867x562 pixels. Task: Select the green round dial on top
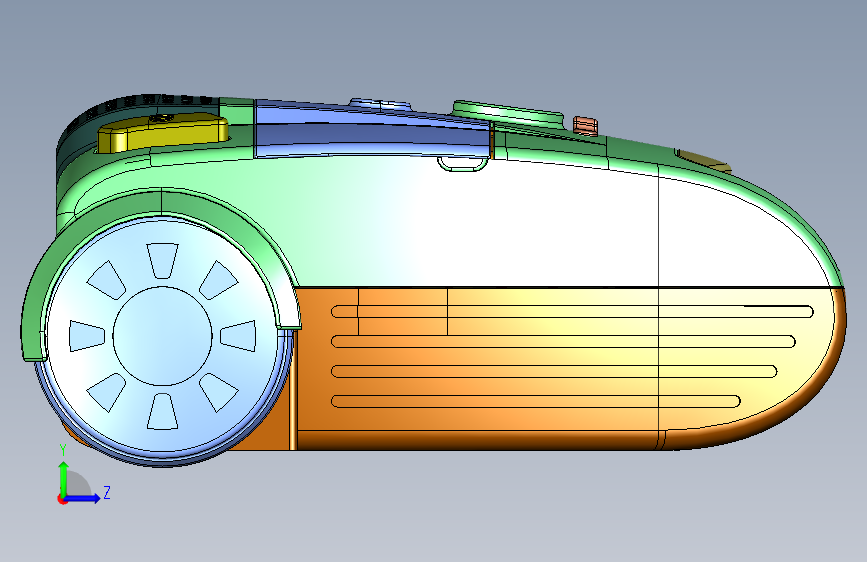tap(508, 113)
